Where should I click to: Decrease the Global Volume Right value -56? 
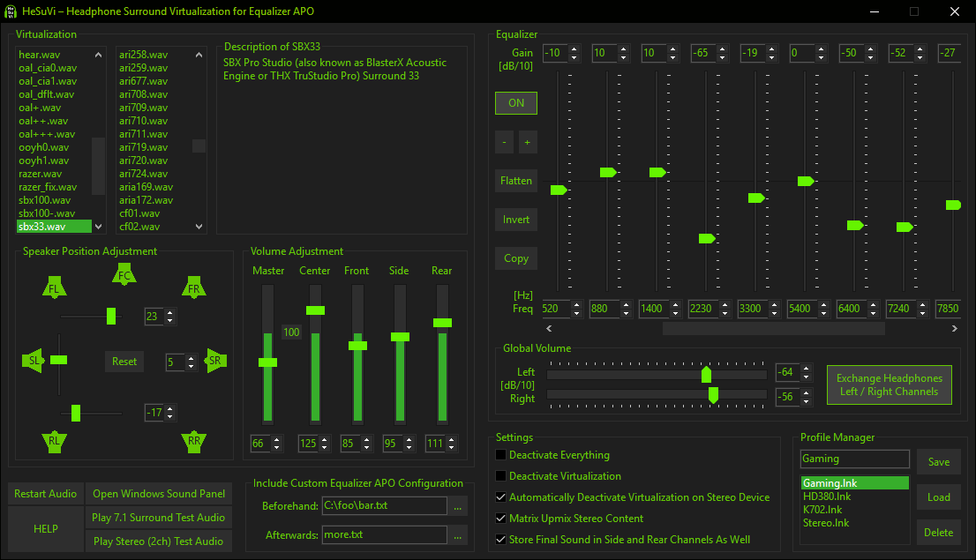(x=806, y=400)
